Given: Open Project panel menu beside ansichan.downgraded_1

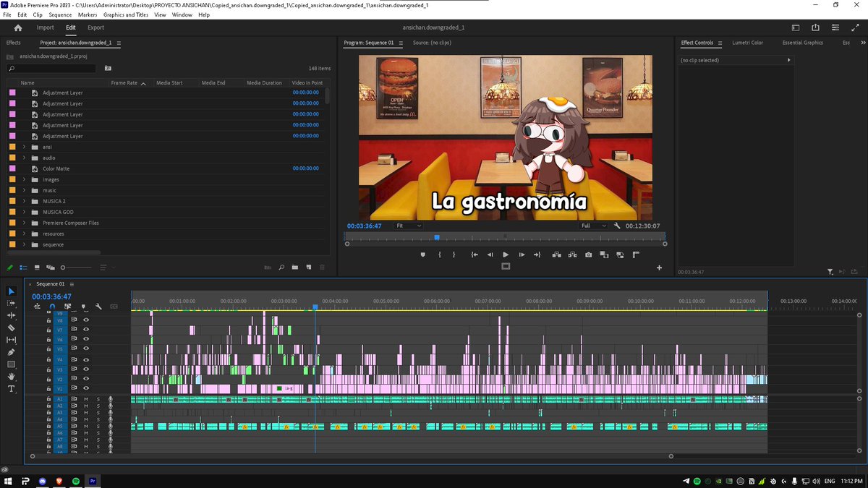Looking at the screenshot, I should pos(119,43).
